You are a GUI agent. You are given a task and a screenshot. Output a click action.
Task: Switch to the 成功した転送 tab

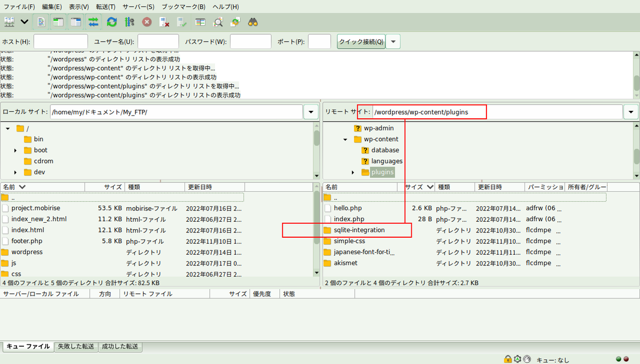pos(120,346)
